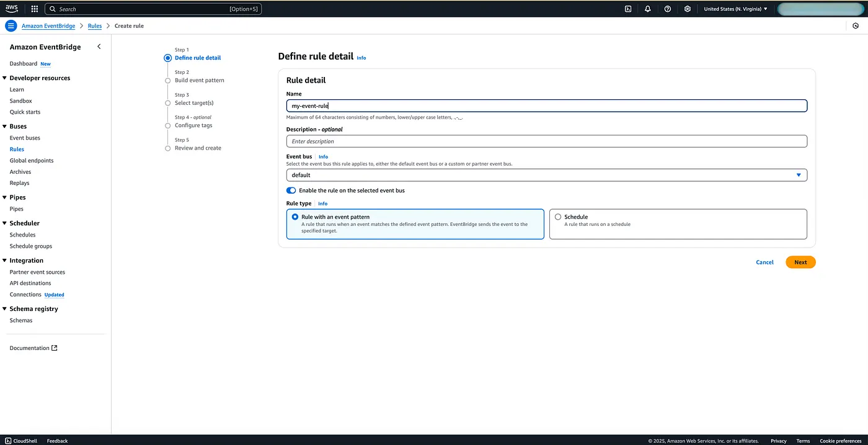This screenshot has height=445, width=868.
Task: Open Event buses in sidebar
Action: tap(25, 138)
